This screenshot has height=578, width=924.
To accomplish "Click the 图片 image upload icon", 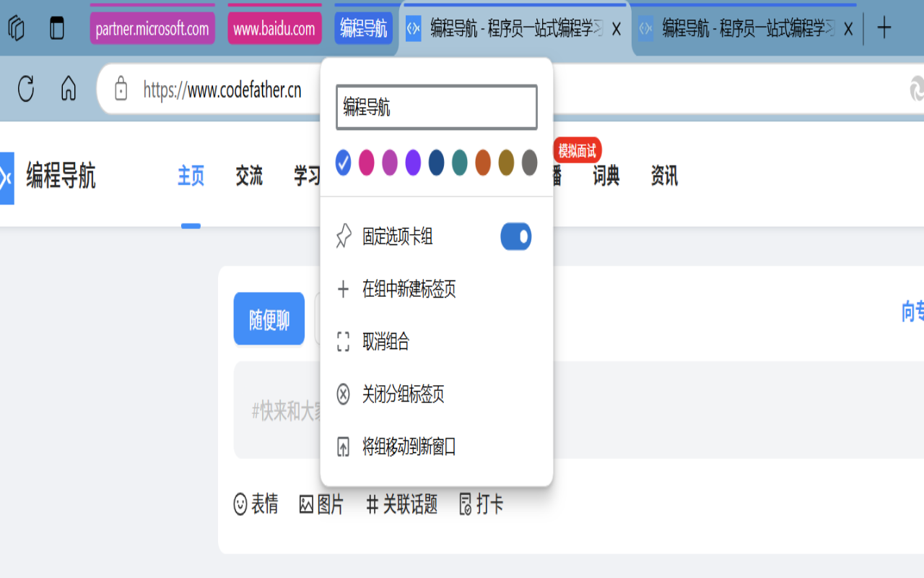I will pos(307,504).
